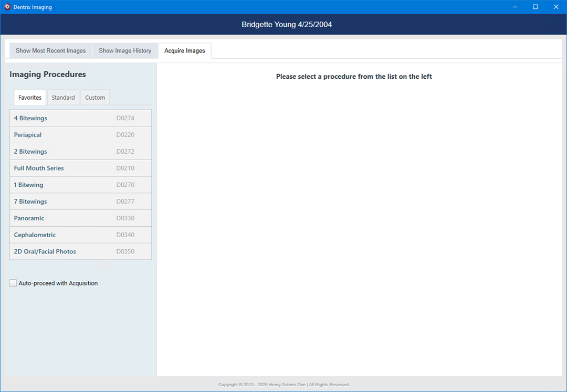Click the D0277 code text
567x392 pixels.
pyautogui.click(x=125, y=201)
